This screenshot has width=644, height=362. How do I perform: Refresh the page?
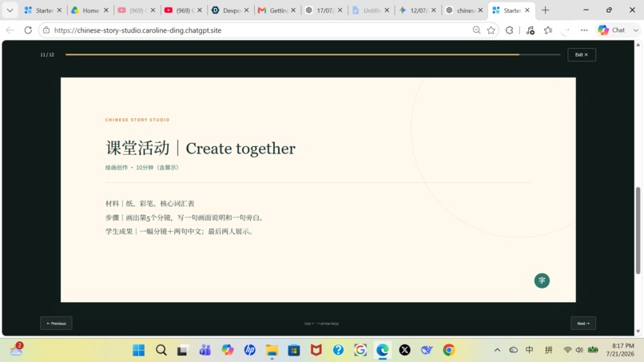pyautogui.click(x=28, y=30)
